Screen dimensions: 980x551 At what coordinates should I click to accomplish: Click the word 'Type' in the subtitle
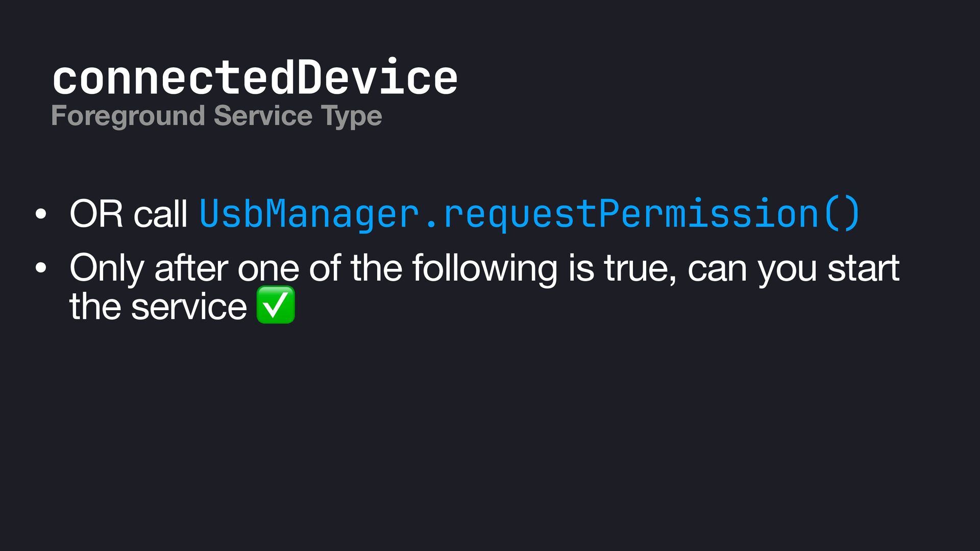351,116
